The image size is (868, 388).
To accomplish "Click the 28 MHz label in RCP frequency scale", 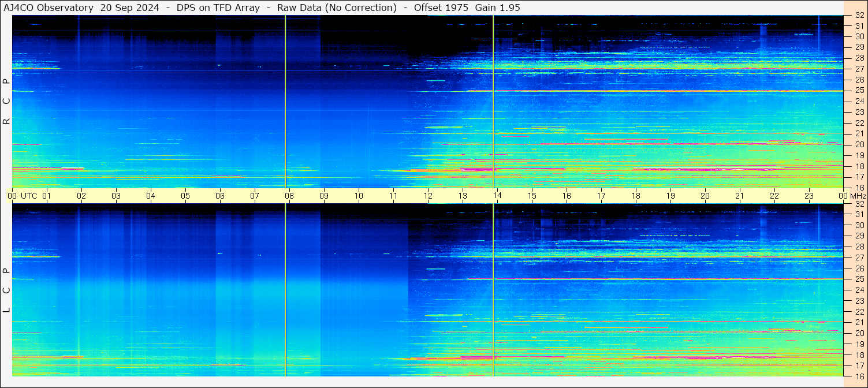I will 859,58.
